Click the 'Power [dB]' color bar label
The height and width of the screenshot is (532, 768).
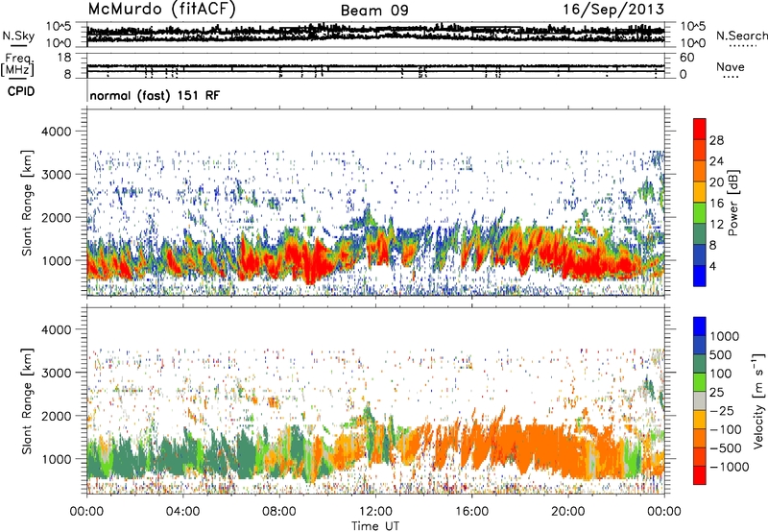click(733, 203)
